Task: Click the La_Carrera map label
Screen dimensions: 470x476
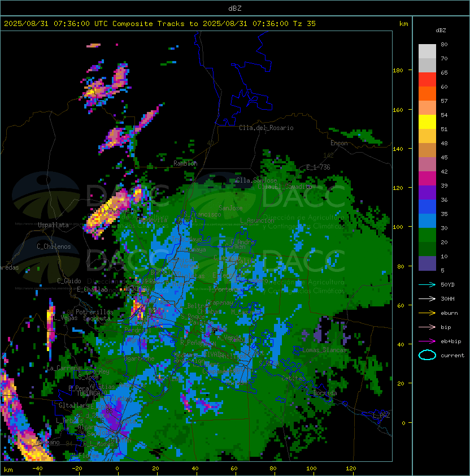Action: point(63,368)
